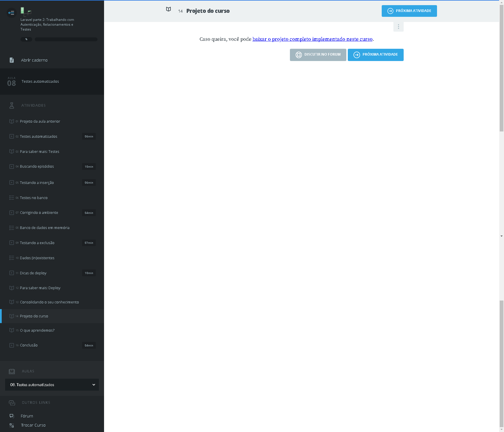Click the lifebuoy icon in Discutir no Forum
The width and height of the screenshot is (504, 432).
pos(298,55)
